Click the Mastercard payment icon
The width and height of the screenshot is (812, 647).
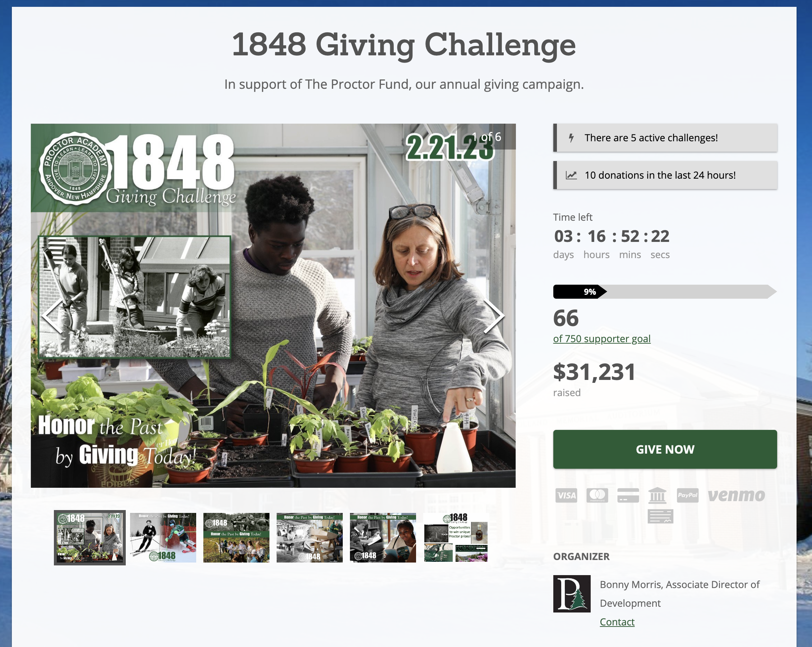[597, 495]
